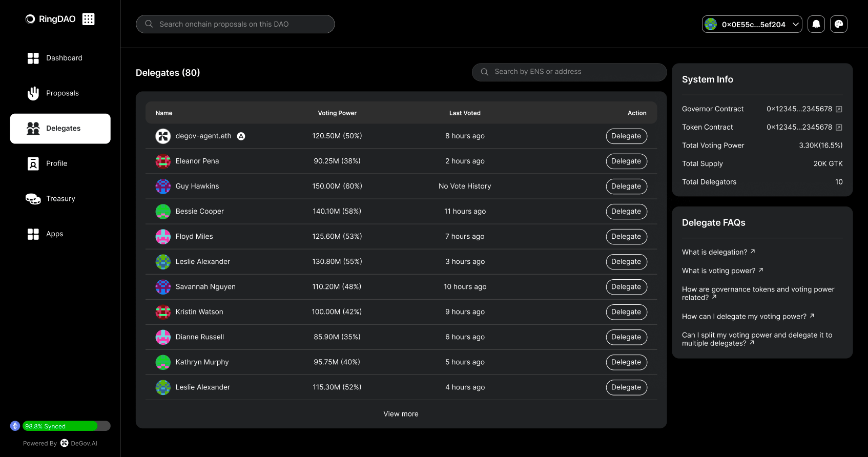Delegate to Eleanor Pena

tap(626, 161)
